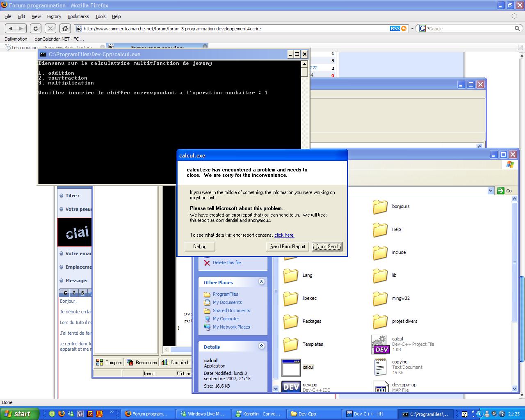This screenshot has height=420, width=525.
Task: Open the calcul application file icon
Action: [x=291, y=367]
